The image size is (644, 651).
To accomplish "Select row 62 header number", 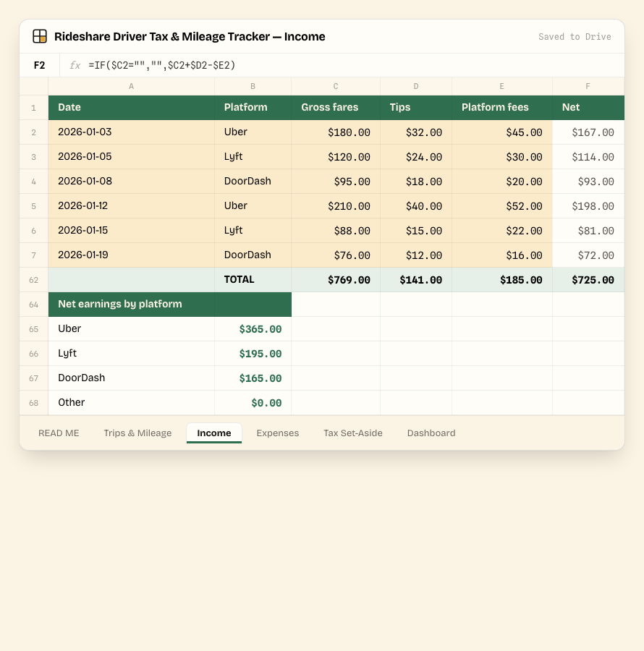I will point(34,280).
